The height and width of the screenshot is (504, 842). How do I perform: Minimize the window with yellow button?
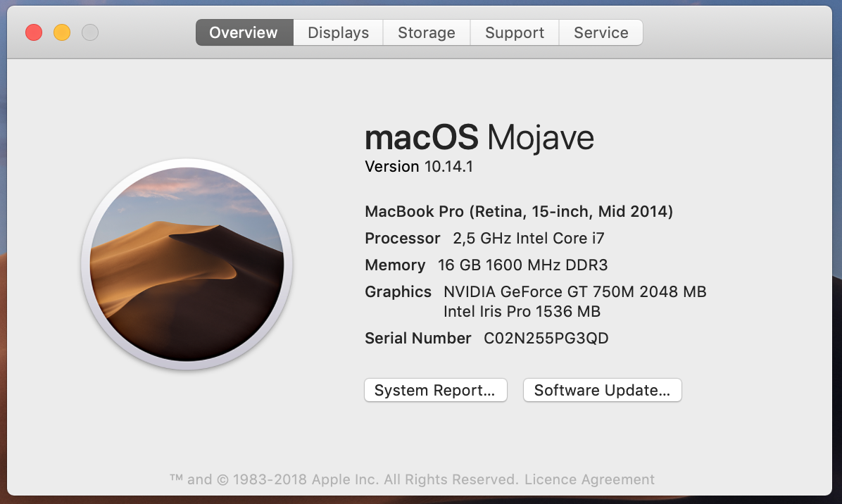62,33
